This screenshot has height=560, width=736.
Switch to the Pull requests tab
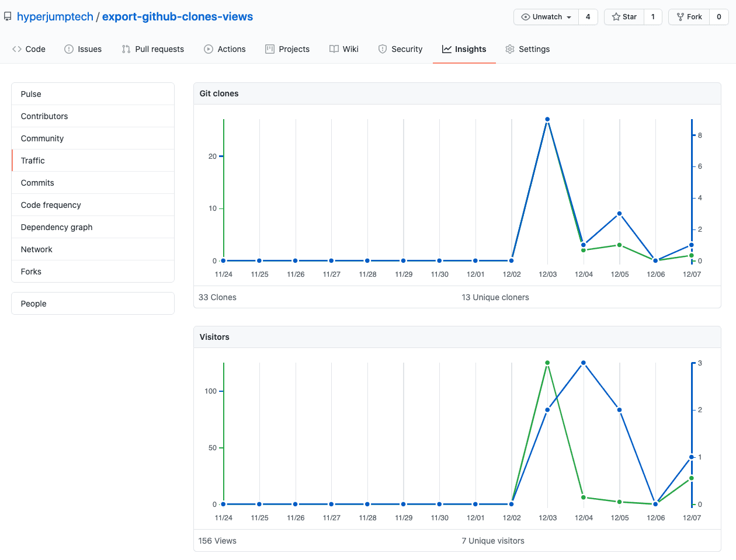click(152, 49)
